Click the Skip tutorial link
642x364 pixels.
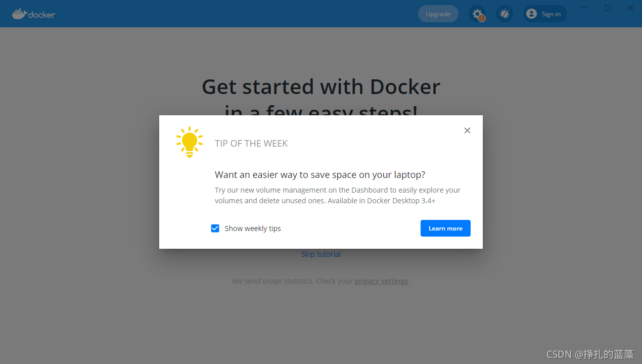point(321,254)
